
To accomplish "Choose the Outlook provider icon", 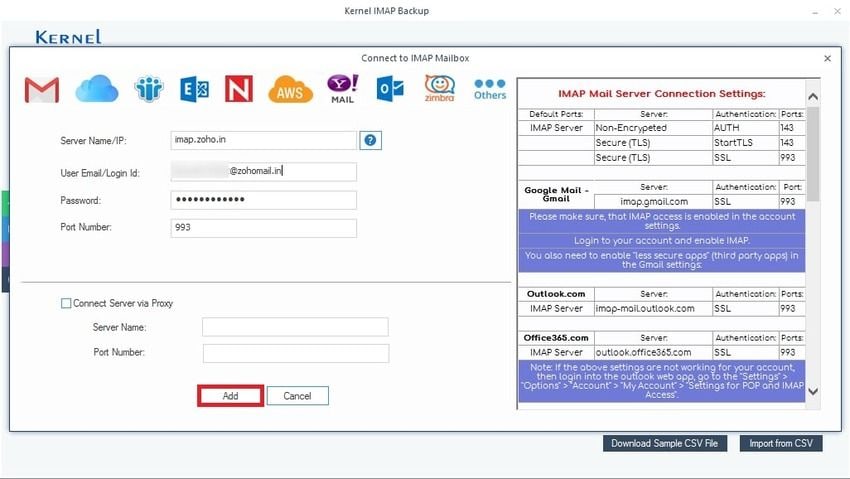I will [390, 89].
